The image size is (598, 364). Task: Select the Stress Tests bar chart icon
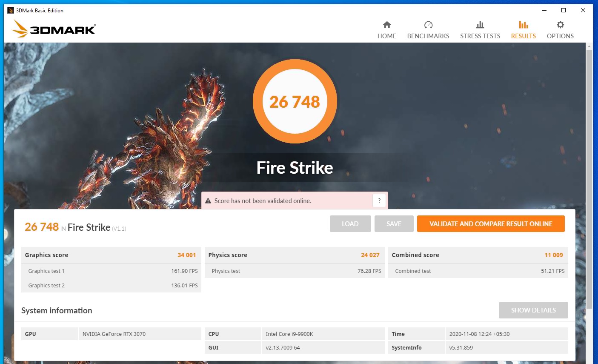coord(480,25)
